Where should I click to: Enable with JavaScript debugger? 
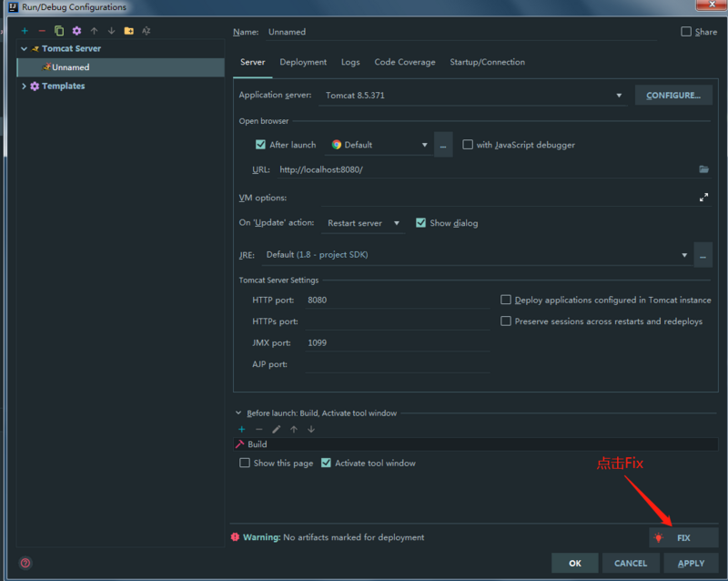tap(468, 145)
